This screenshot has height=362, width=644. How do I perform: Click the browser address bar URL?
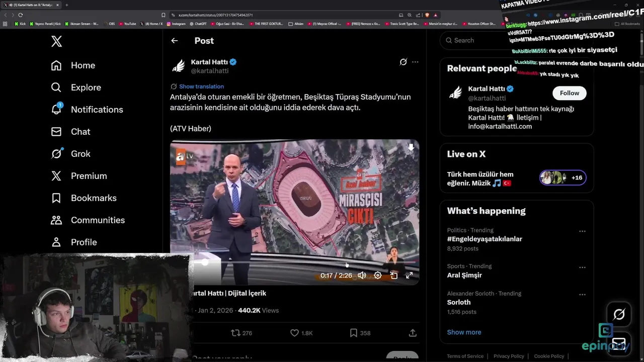[215, 15]
